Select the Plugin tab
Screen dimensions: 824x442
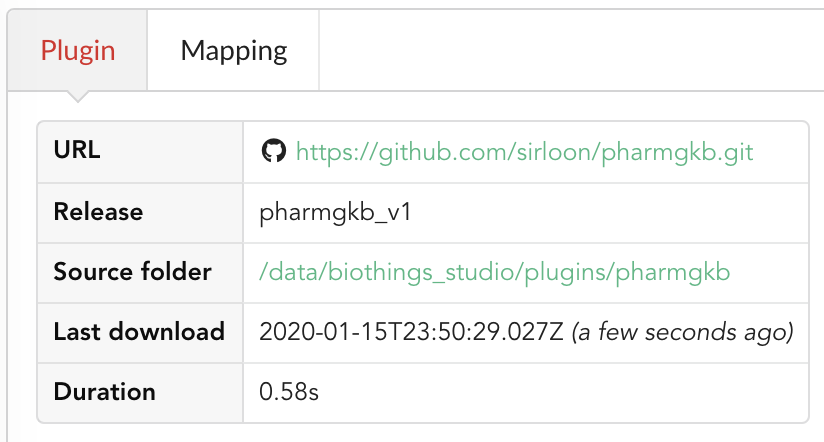[x=78, y=50]
